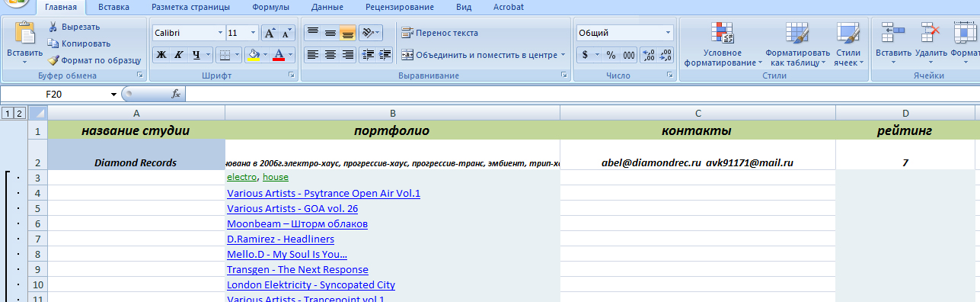
Task: Open link Various Artists - Psytrance Open Air Vol.1
Action: point(324,193)
